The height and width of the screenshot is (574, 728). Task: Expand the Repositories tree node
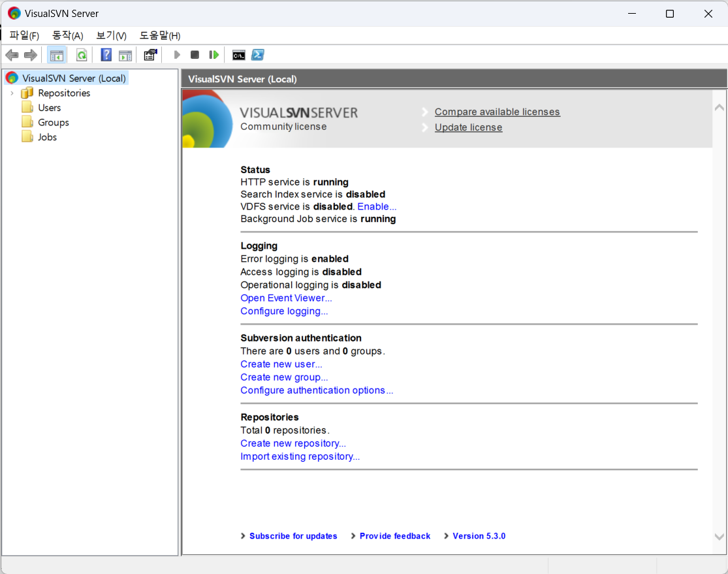12,93
